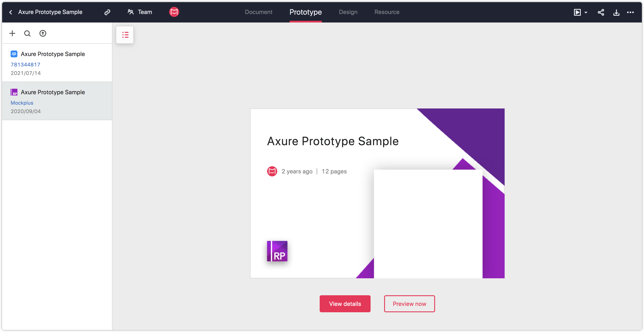Switch to the Resource tab
644x332 pixels.
[x=387, y=12]
